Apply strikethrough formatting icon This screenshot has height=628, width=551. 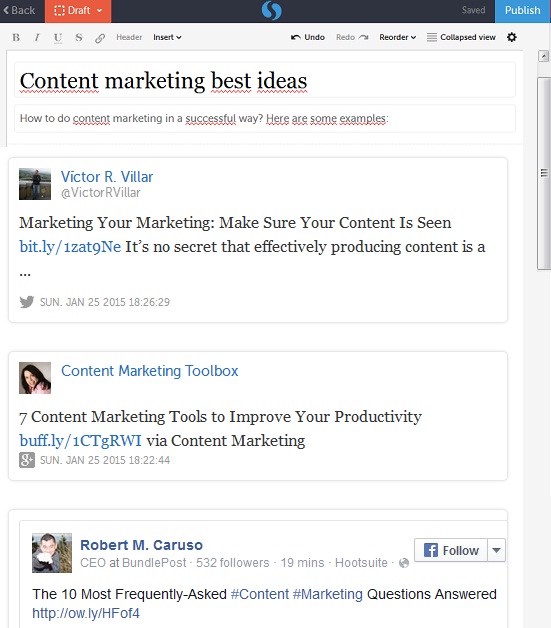(79, 37)
